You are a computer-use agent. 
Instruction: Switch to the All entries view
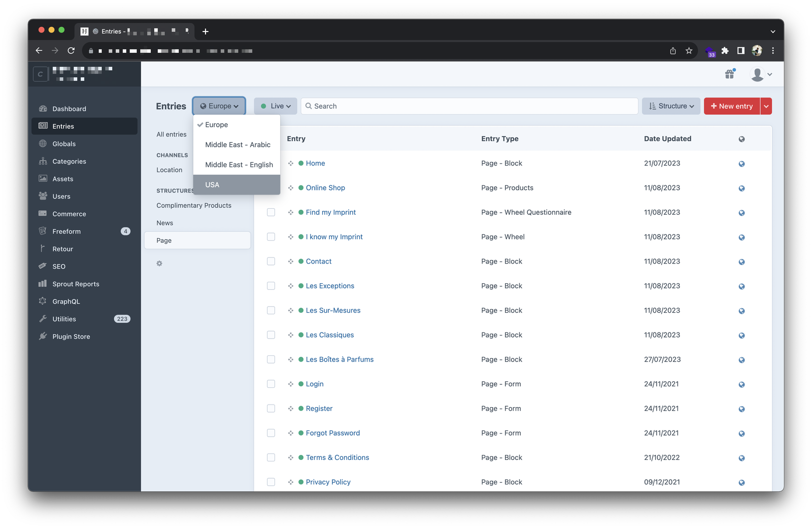(x=172, y=134)
